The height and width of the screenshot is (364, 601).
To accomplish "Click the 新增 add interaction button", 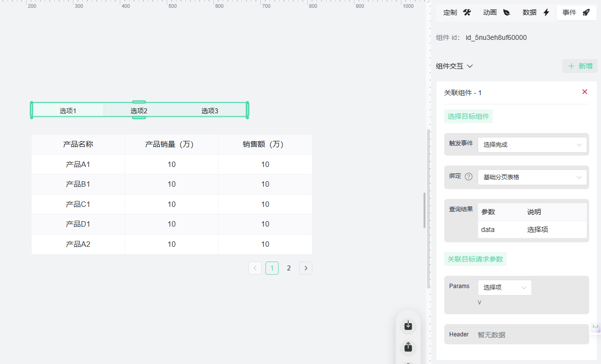I will (580, 66).
